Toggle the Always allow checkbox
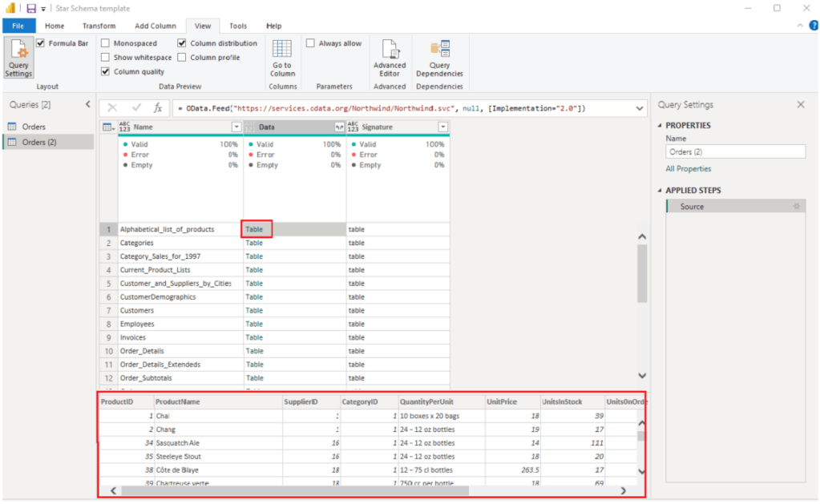Screen dimensions: 820x504 [310, 43]
